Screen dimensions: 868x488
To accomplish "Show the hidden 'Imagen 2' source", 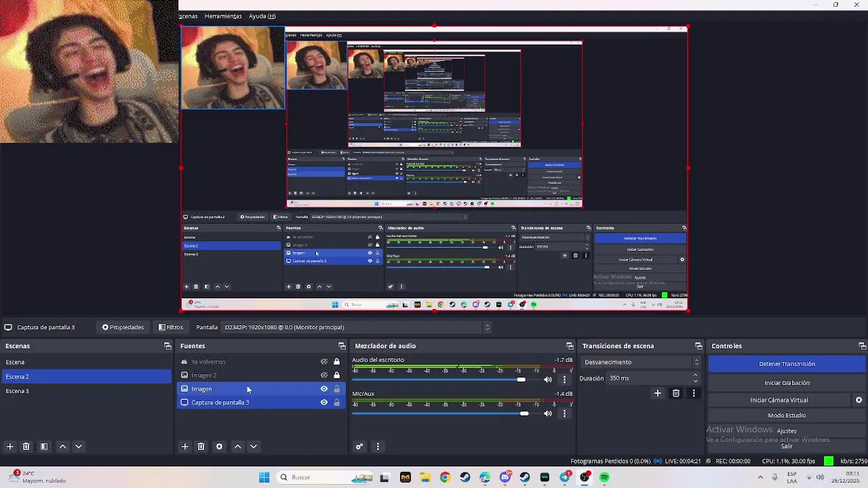I will (324, 375).
